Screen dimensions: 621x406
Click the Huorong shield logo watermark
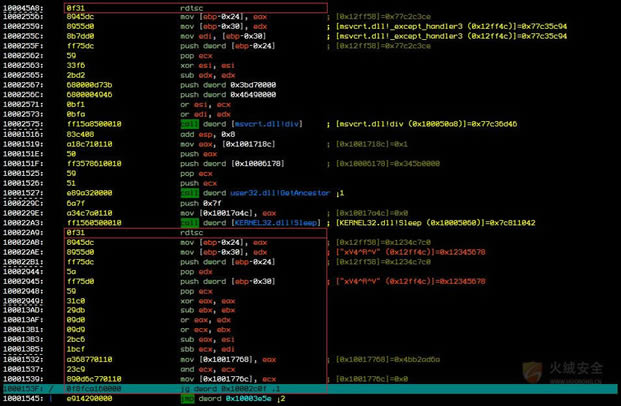pos(534,371)
